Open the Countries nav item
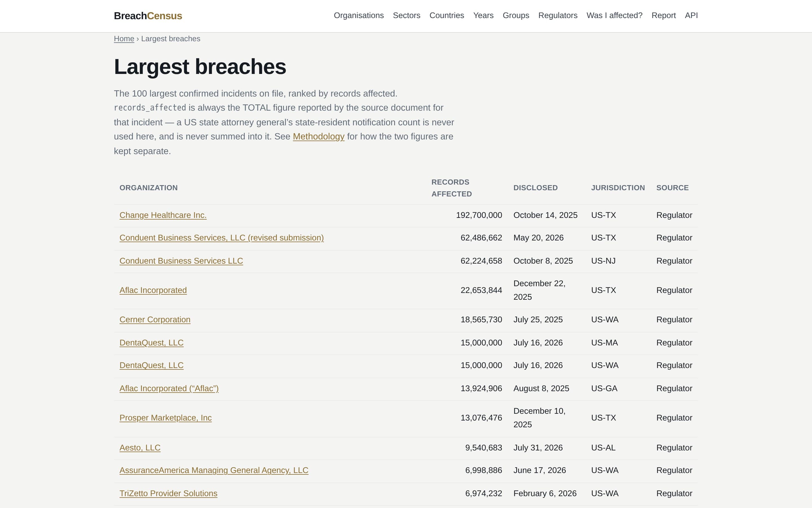 coord(447,16)
